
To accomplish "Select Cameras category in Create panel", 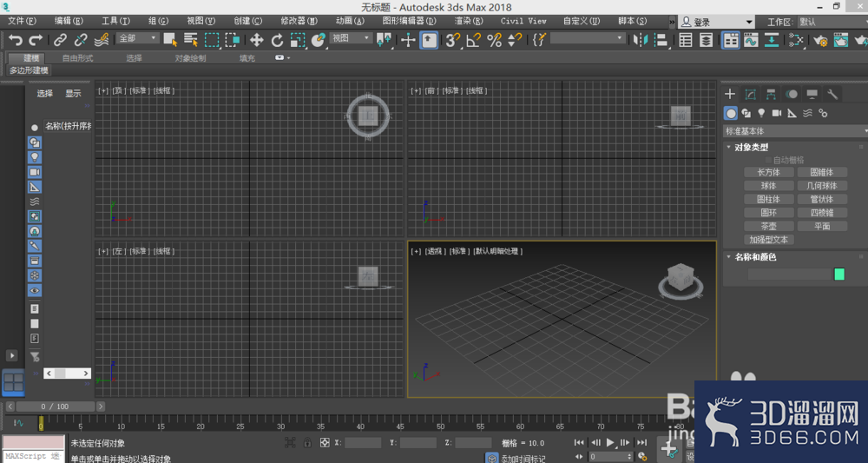I will click(x=777, y=113).
